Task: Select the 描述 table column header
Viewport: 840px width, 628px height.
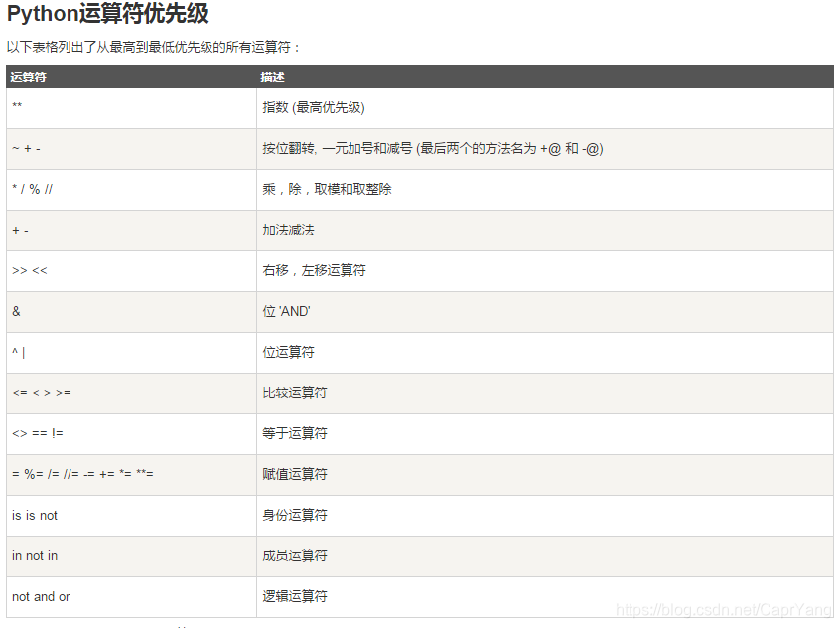Action: [x=265, y=77]
